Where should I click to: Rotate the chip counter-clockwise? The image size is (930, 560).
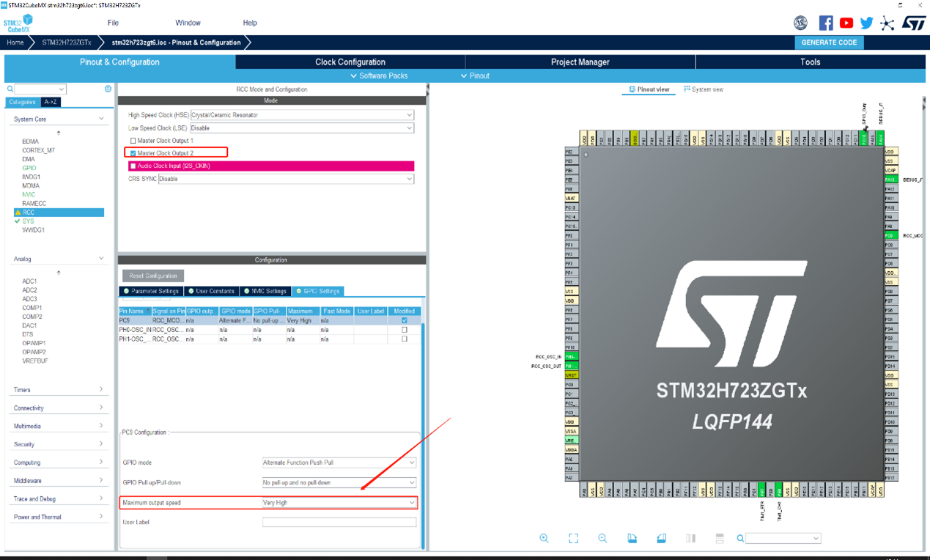pos(661,538)
